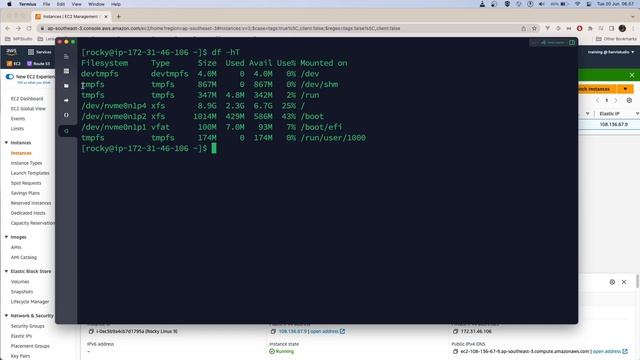Click the 108.136.67.9 Elastic IP cell

[x=613, y=124]
